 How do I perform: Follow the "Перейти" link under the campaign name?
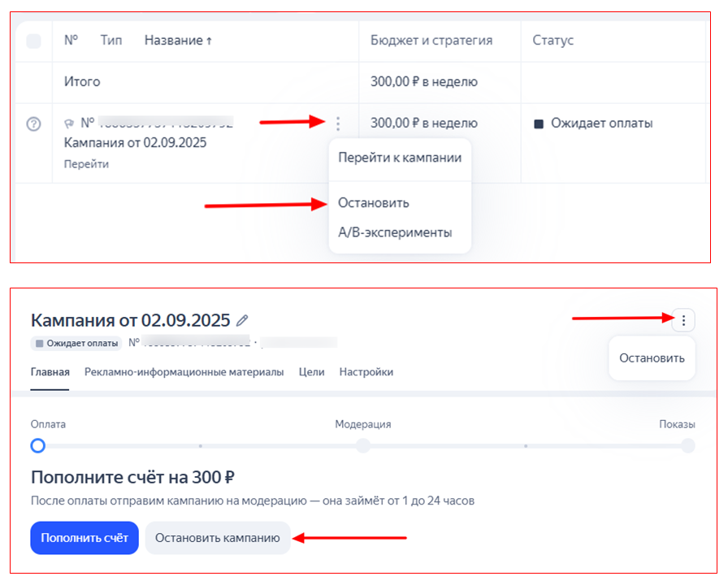86,163
